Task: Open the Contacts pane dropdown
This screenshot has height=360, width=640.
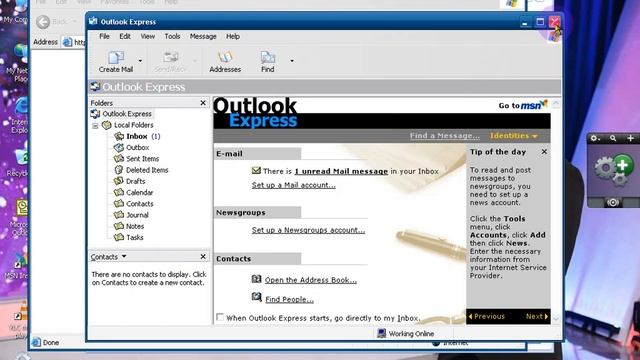Action: tap(124, 256)
